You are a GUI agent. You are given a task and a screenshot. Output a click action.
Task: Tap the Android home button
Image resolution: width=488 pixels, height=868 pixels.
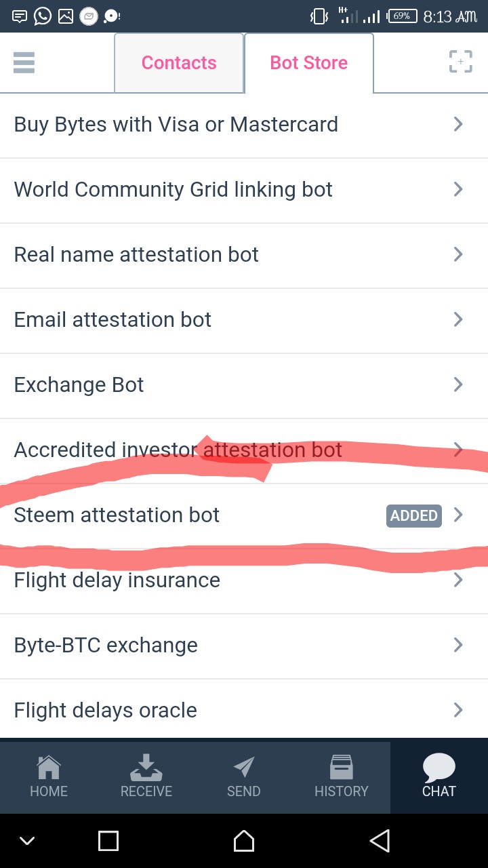[244, 841]
